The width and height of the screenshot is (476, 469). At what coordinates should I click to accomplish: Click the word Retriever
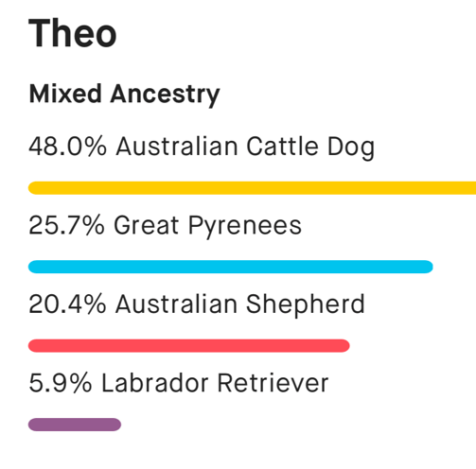(x=273, y=383)
